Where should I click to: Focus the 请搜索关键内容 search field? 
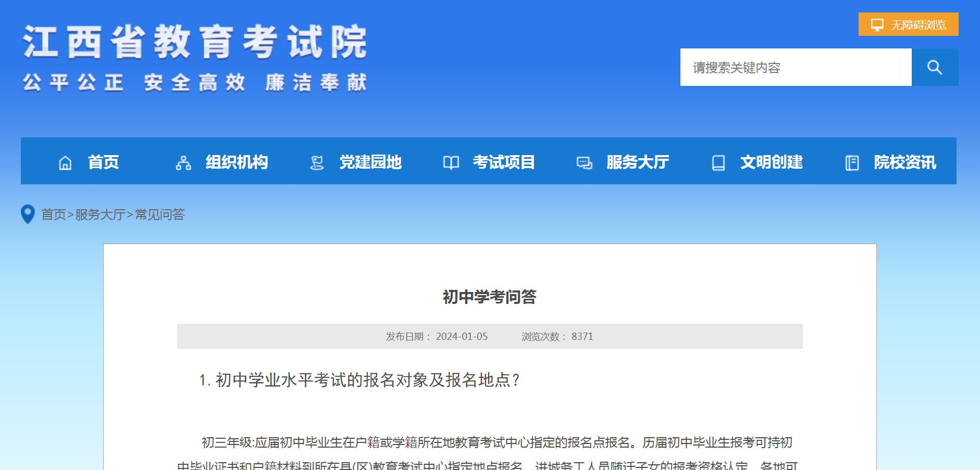click(x=796, y=67)
